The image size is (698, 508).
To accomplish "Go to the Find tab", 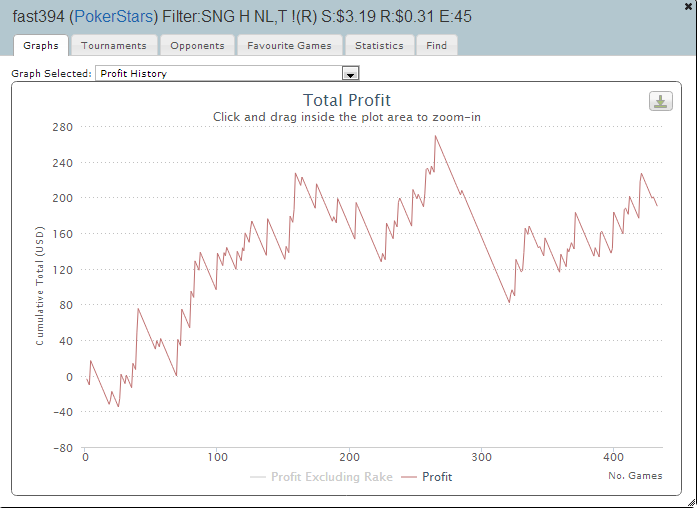I will click(436, 45).
